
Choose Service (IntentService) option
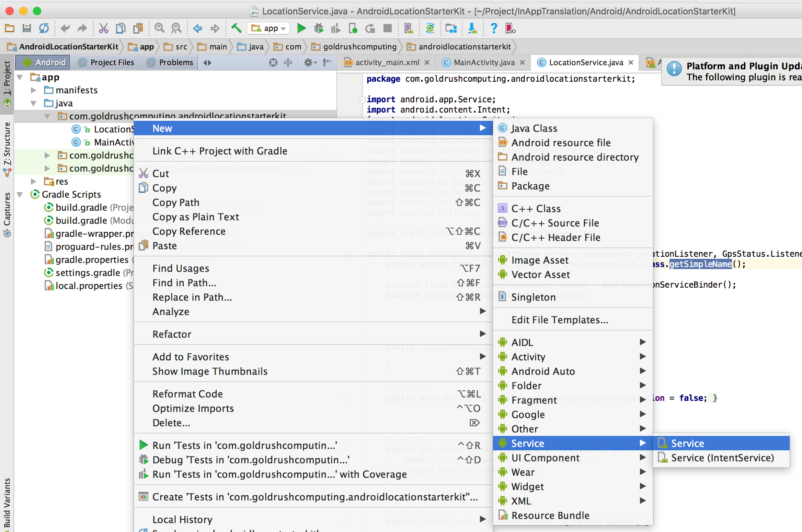pos(722,458)
